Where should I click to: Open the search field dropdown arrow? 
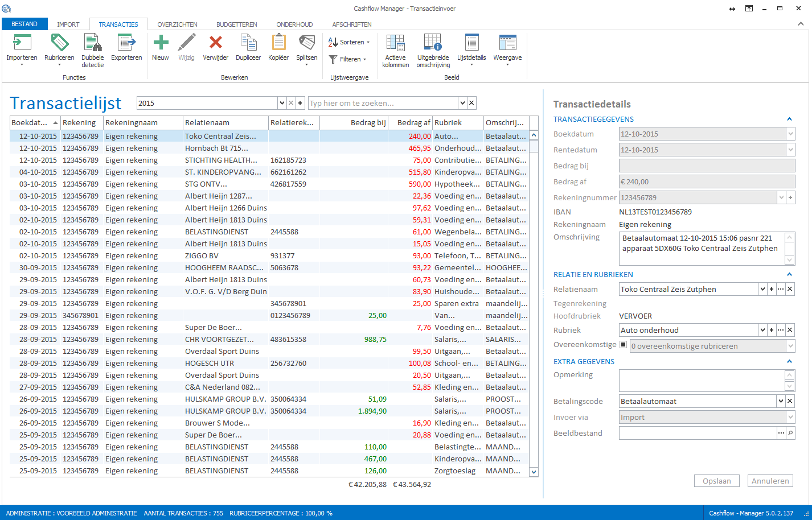(x=463, y=103)
